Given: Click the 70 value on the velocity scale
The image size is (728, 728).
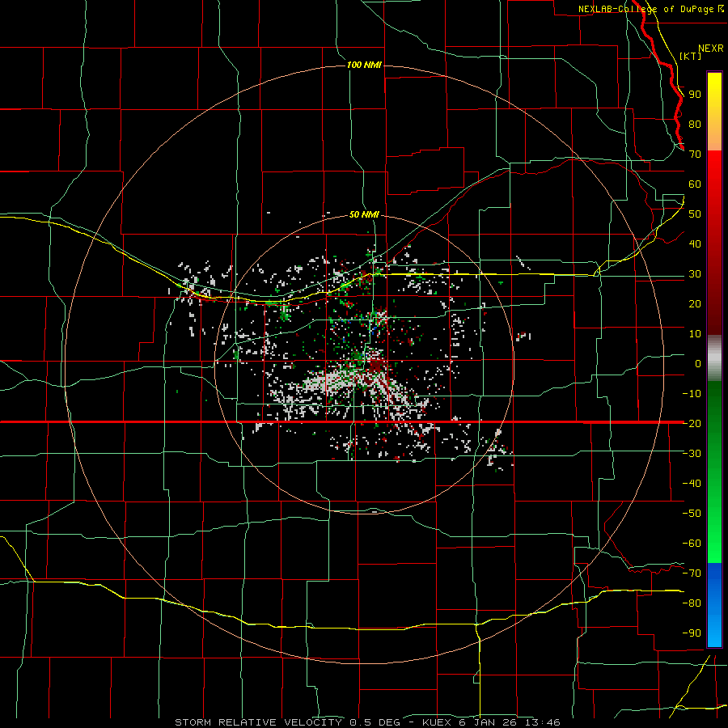Looking at the screenshot, I should coord(695,154).
